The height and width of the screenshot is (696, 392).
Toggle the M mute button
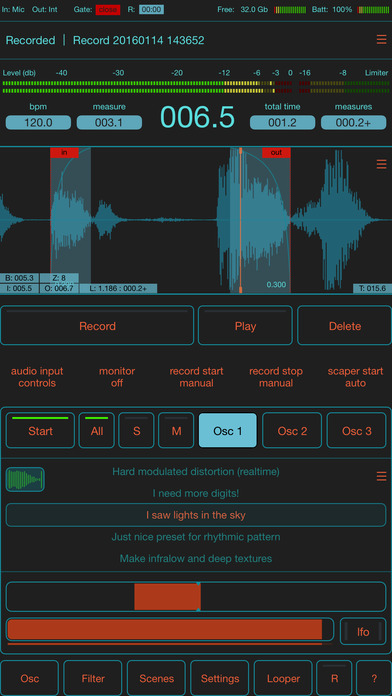[176, 431]
